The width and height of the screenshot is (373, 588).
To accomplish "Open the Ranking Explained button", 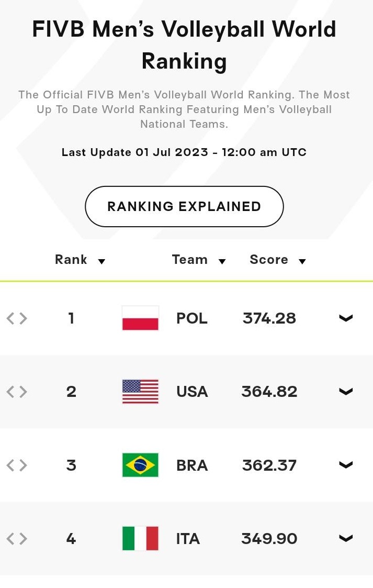I will pos(184,206).
